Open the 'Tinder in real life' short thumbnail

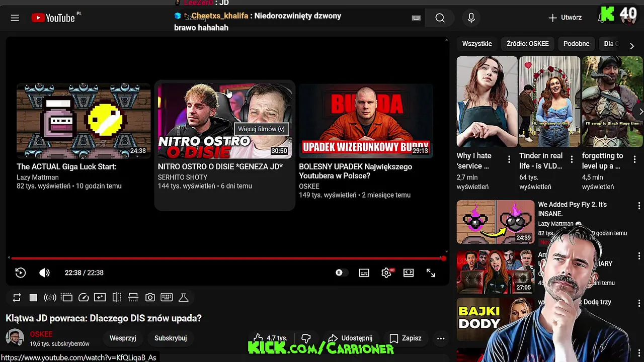pyautogui.click(x=549, y=102)
